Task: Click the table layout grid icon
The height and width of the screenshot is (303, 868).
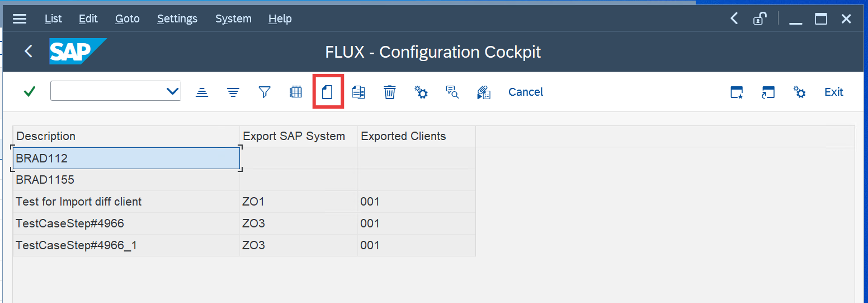Action: point(296,92)
